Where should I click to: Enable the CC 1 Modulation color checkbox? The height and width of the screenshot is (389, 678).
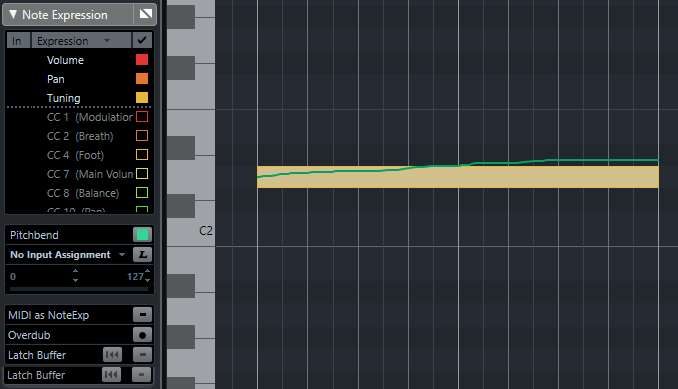142,117
